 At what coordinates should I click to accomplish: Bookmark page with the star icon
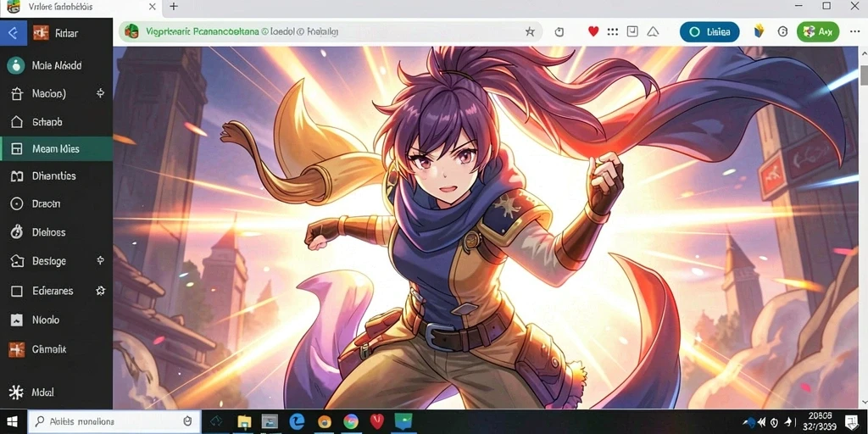tap(530, 32)
